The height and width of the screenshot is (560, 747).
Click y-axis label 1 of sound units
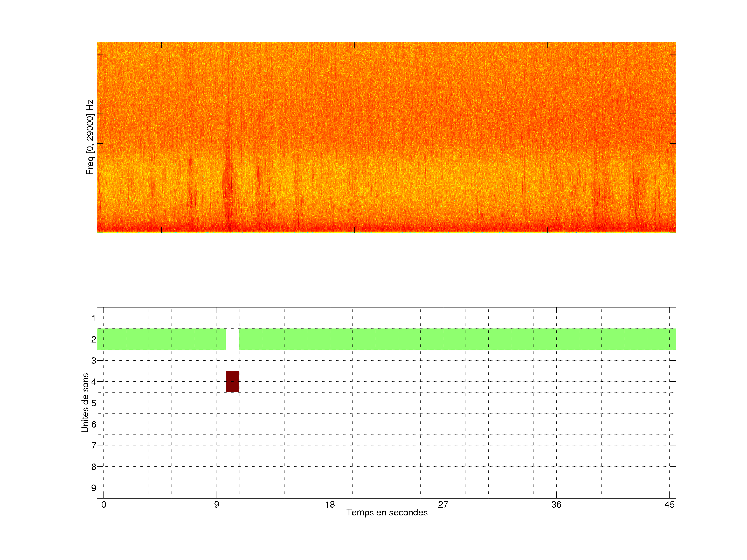94,318
